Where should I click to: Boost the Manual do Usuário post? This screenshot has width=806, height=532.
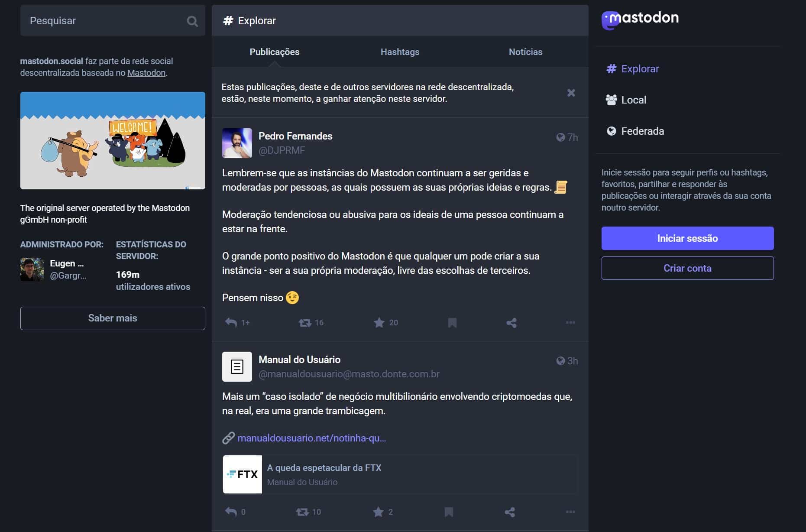click(302, 512)
